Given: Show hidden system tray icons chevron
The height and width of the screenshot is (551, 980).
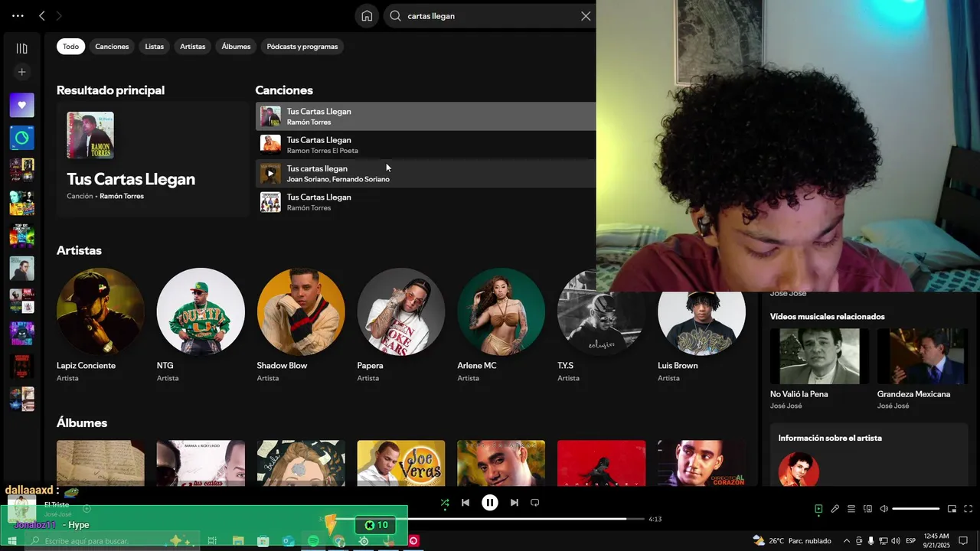Looking at the screenshot, I should [x=846, y=541].
